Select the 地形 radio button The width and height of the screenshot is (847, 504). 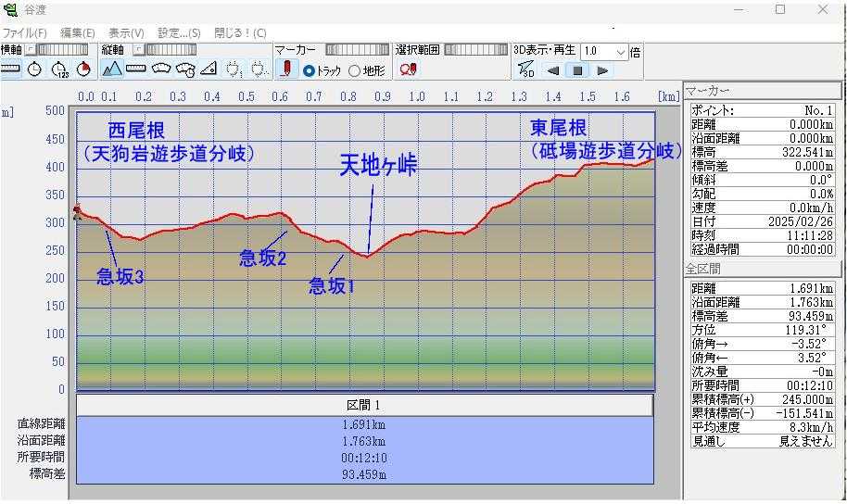point(354,70)
